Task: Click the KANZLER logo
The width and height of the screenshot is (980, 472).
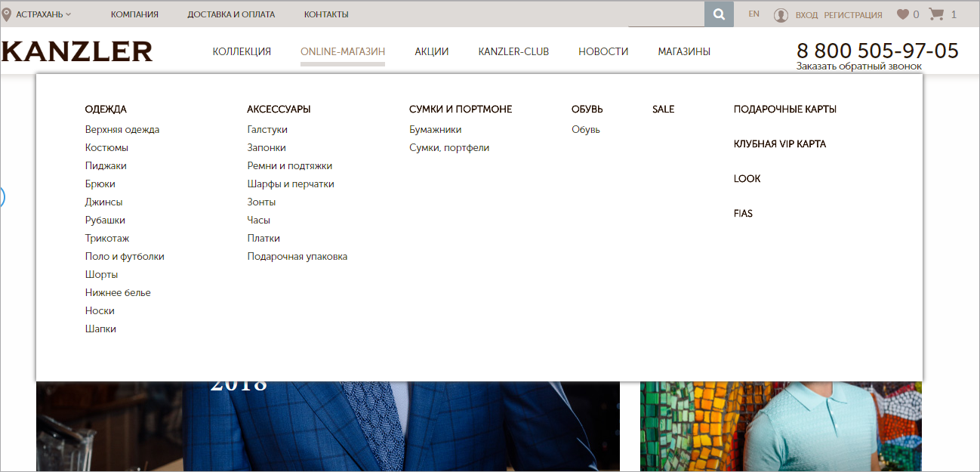Action: [x=77, y=51]
